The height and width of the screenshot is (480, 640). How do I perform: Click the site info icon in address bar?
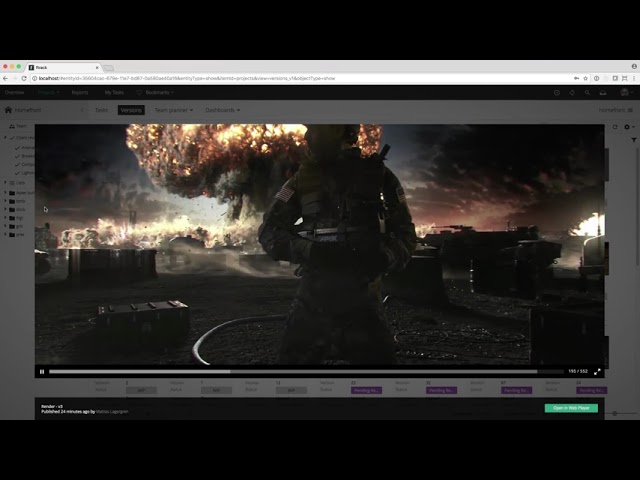click(35, 78)
